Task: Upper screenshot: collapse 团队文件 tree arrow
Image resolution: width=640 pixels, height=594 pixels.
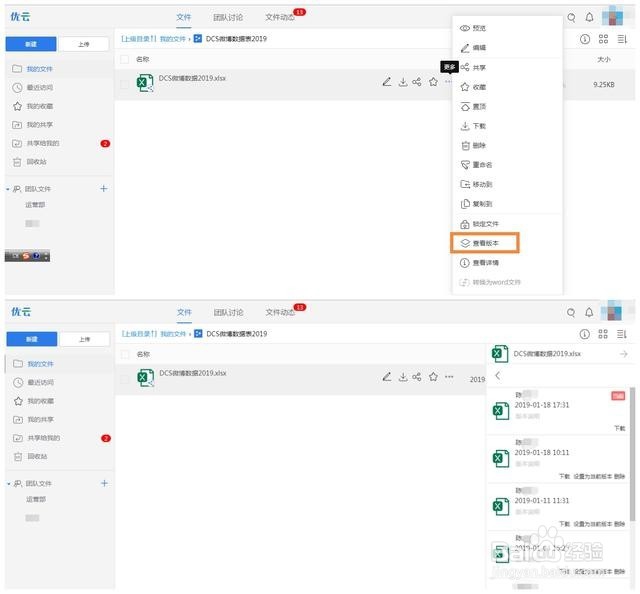Action: tap(8, 189)
